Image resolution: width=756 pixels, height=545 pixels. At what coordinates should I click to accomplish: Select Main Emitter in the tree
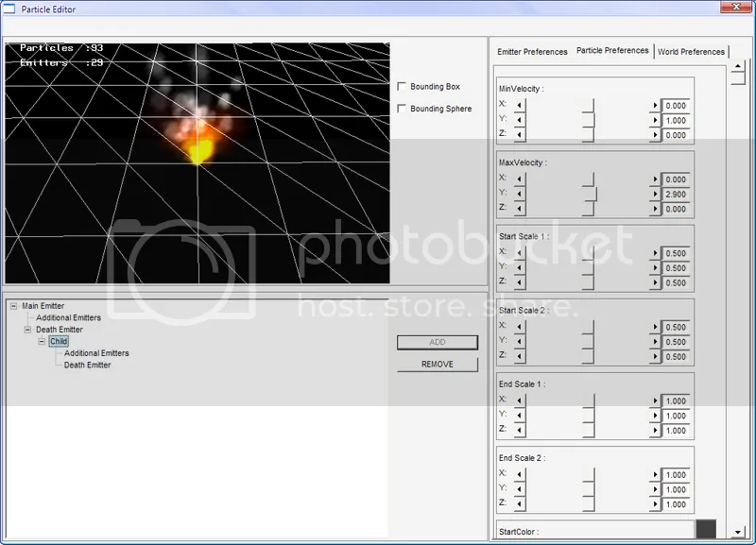click(x=43, y=306)
